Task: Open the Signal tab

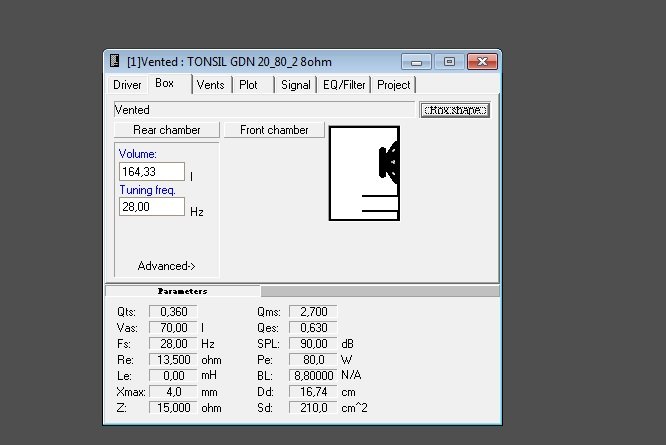Action: pyautogui.click(x=296, y=85)
